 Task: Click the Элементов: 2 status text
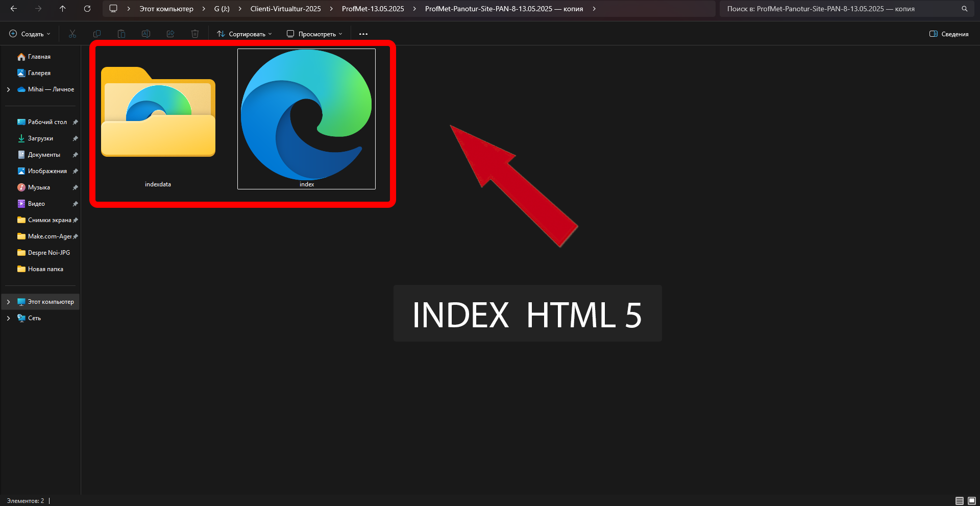[x=26, y=501]
